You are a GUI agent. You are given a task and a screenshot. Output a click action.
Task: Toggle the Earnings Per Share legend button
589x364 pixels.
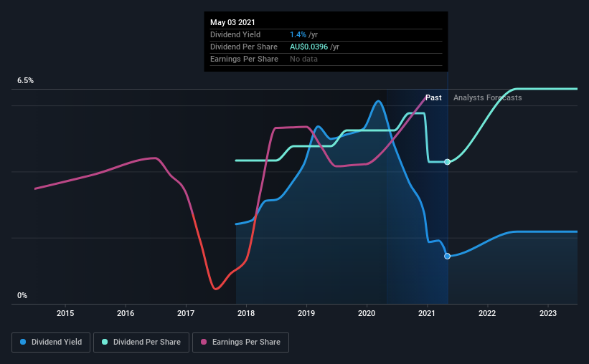[x=240, y=343]
